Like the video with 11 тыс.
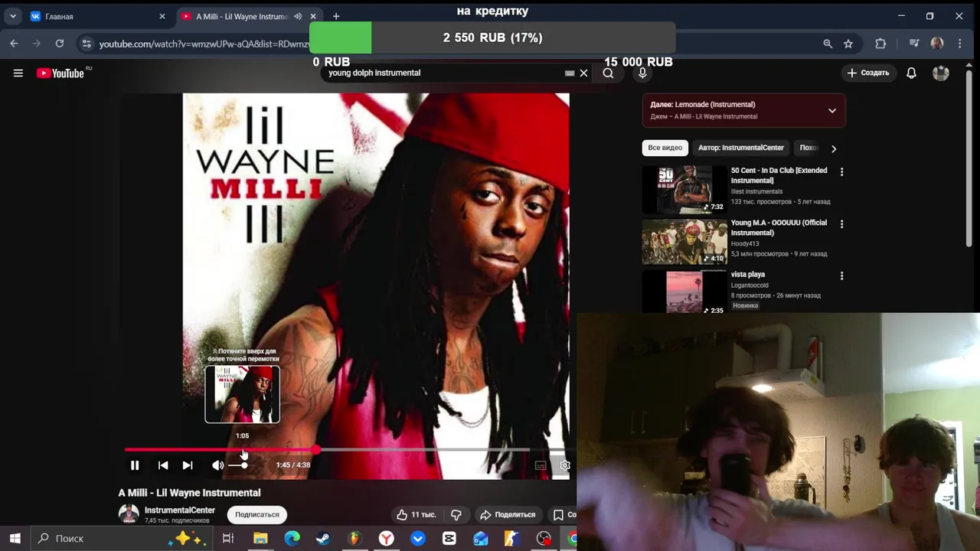This screenshot has height=551, width=980. [416, 515]
